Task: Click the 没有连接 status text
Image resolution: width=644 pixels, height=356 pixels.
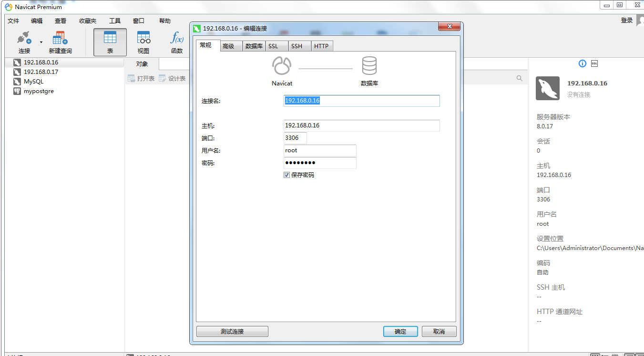Action: [579, 95]
